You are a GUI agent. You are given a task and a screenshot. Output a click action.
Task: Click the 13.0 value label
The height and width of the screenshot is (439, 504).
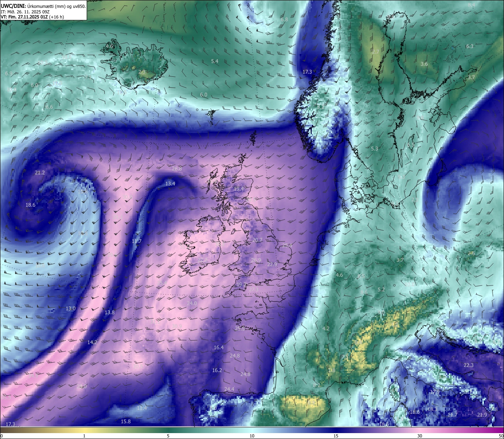tap(70, 309)
